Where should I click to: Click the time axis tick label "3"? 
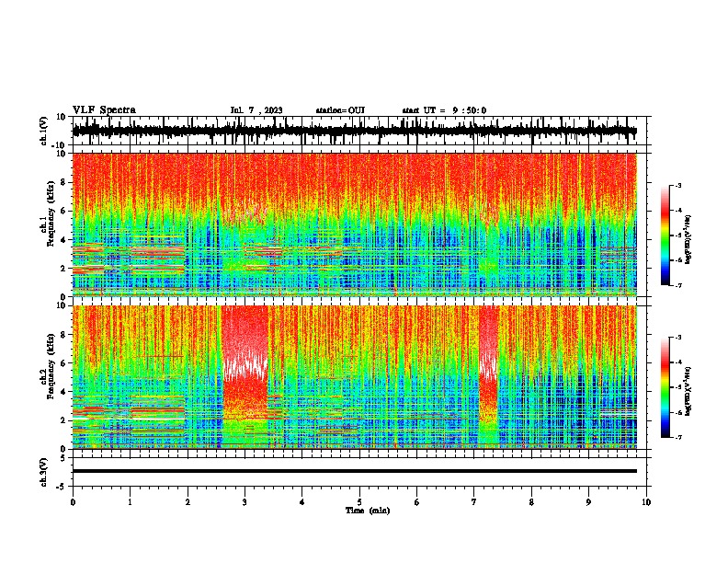click(245, 502)
